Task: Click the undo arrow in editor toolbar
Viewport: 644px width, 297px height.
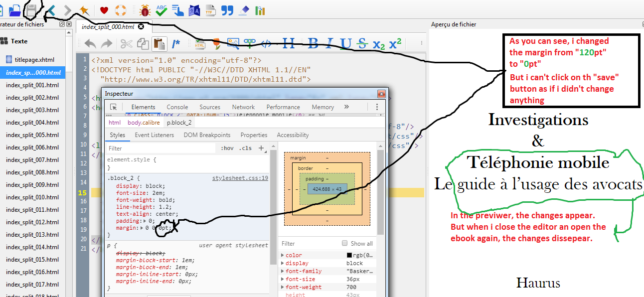Action: pos(90,44)
